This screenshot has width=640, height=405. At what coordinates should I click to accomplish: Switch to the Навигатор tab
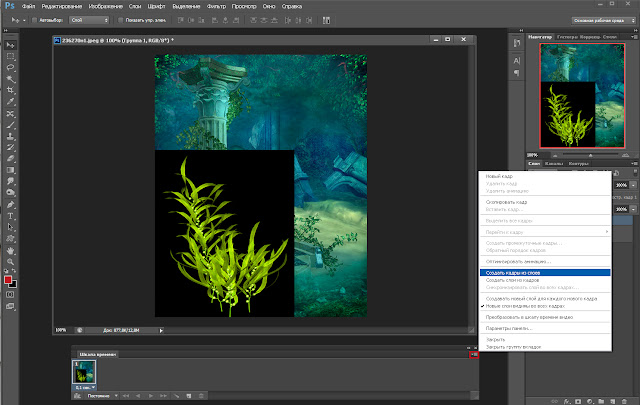[540, 37]
